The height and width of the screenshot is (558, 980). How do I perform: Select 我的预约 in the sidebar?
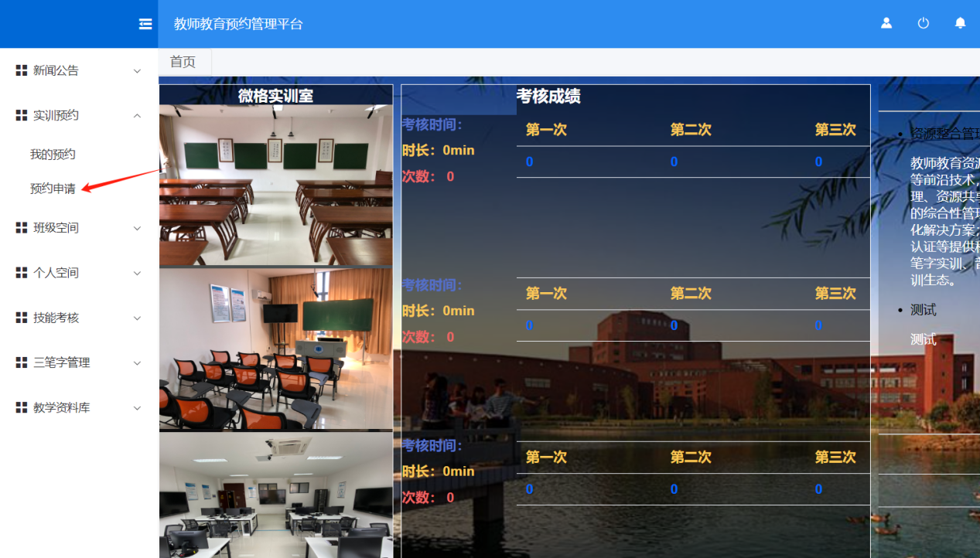(53, 155)
